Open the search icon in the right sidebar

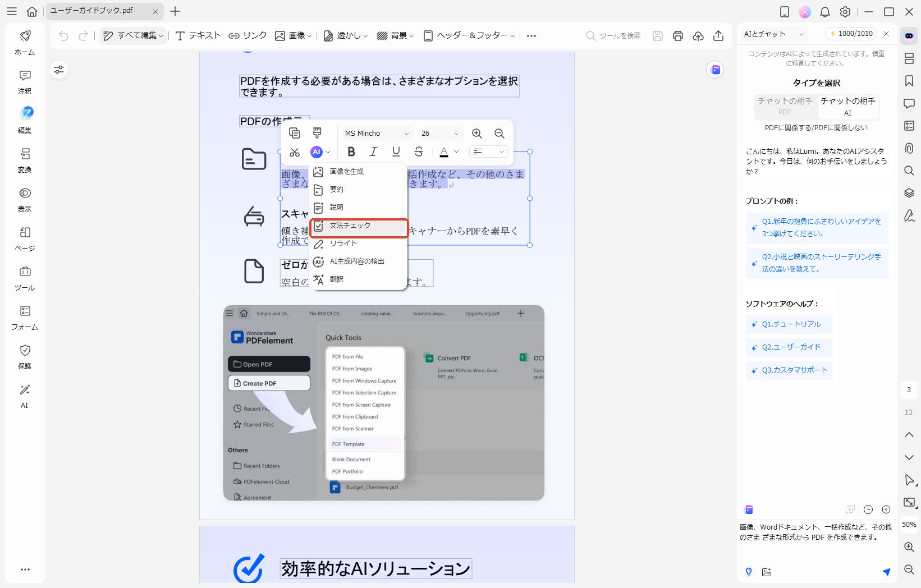point(909,171)
